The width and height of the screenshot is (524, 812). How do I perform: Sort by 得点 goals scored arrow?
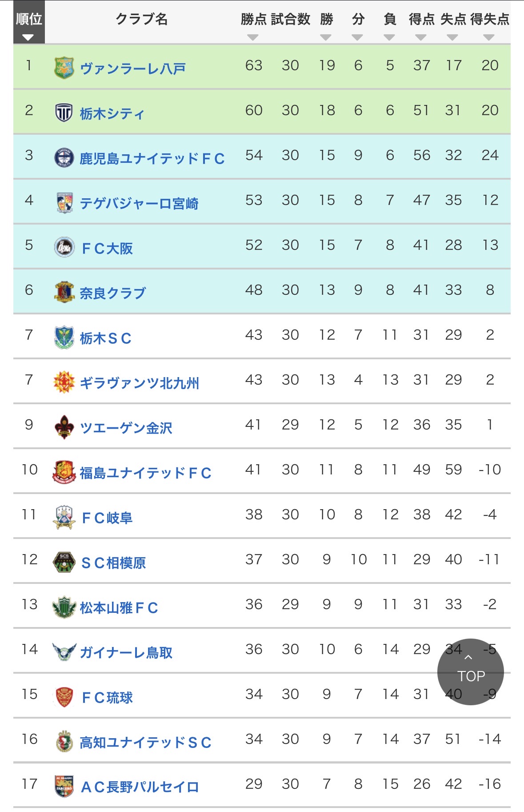coord(421,37)
